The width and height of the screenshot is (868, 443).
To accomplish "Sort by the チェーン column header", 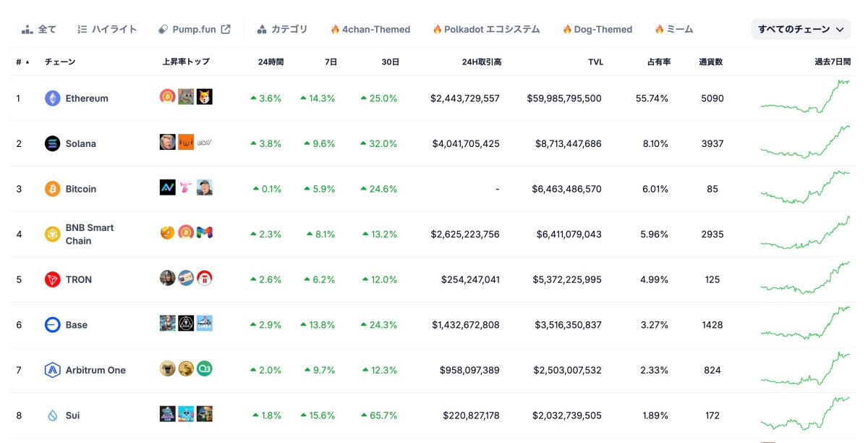I will 60,62.
